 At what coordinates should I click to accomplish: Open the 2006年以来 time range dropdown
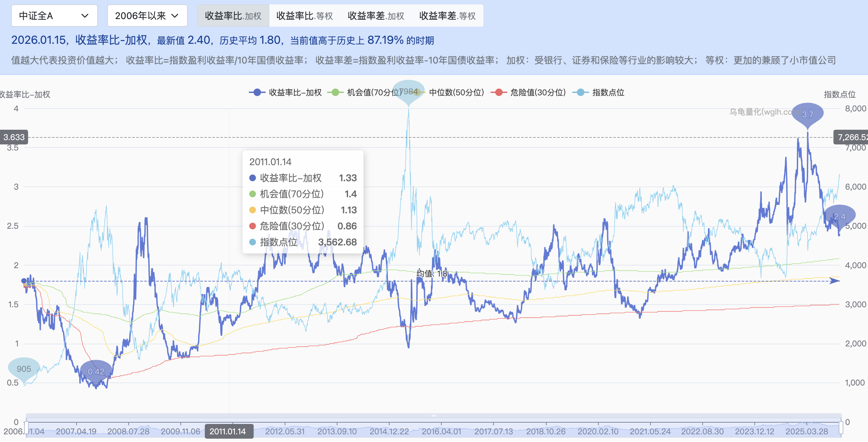[x=147, y=15]
